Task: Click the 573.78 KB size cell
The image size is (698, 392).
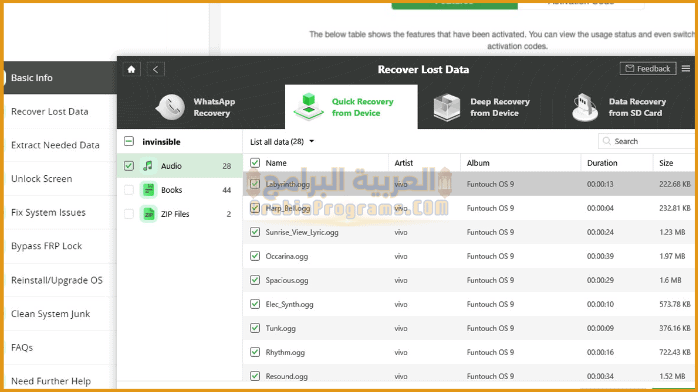Action: click(x=675, y=304)
